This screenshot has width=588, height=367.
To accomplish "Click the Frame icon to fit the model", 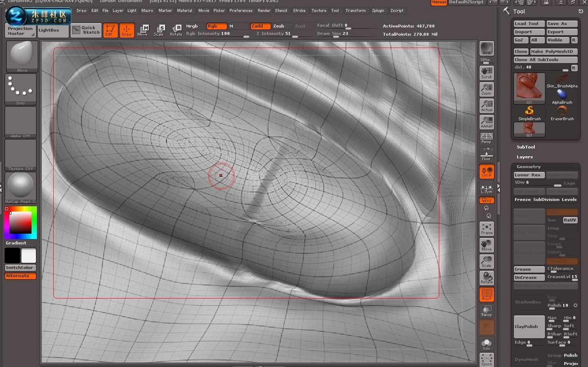I will (x=486, y=228).
